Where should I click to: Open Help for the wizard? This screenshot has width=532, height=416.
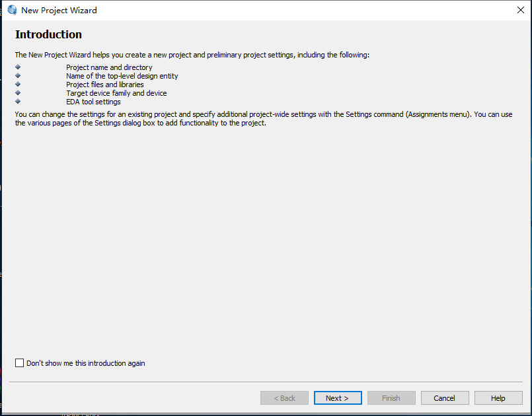click(498, 398)
